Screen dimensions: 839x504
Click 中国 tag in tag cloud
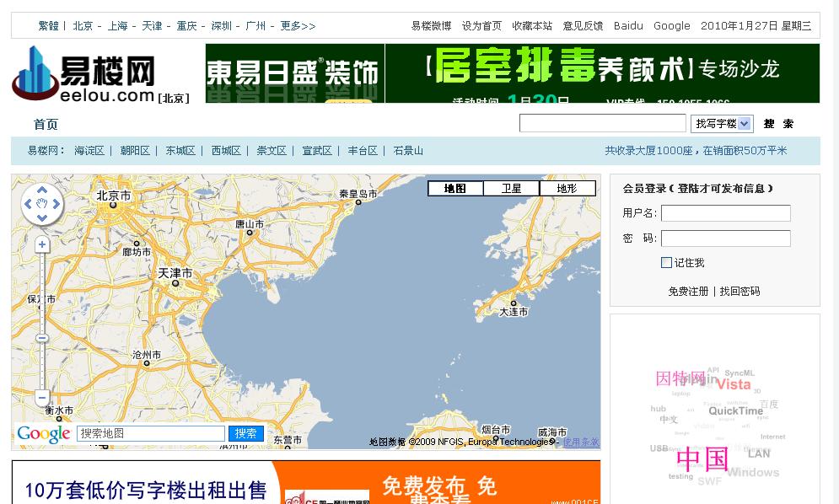click(702, 459)
